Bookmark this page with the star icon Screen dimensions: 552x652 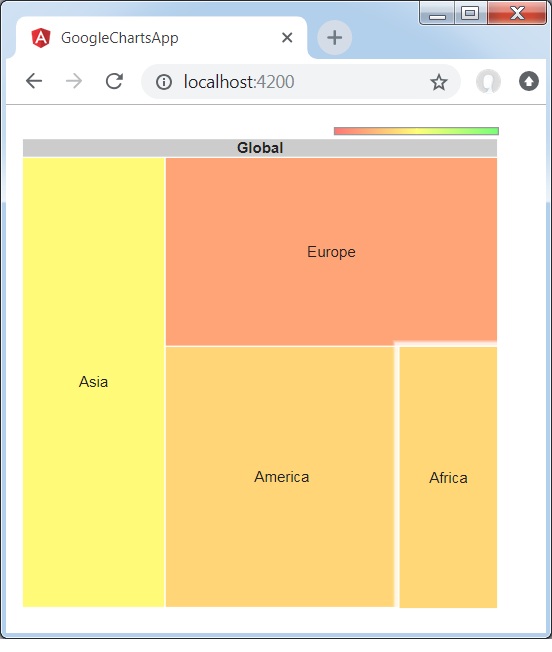coord(439,82)
